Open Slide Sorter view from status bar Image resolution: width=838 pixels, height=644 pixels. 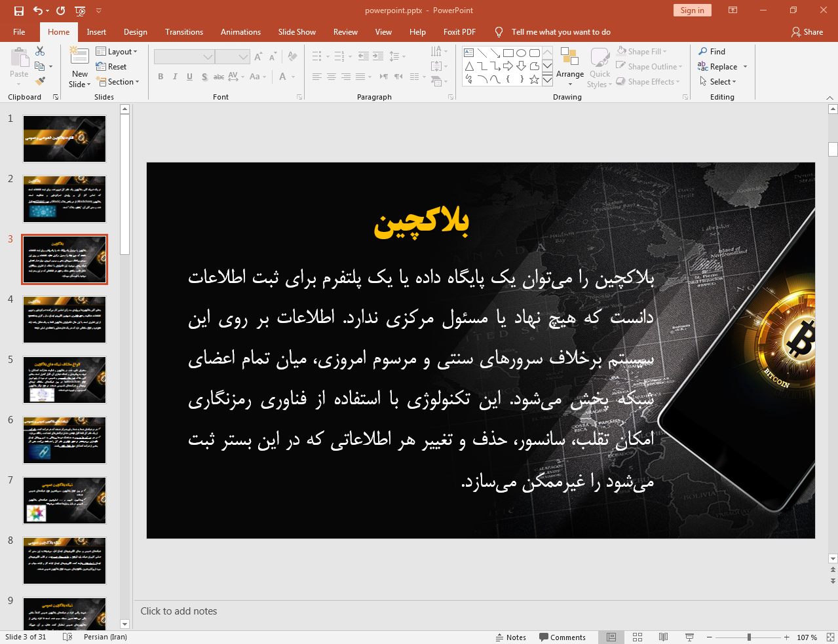(638, 637)
